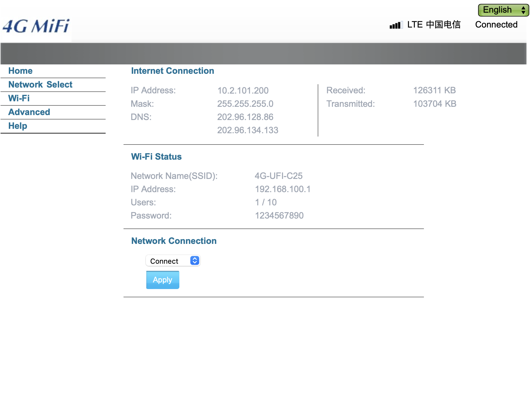Screen dimensions: 532x414
Task: Click the 10.2.101.200 IP address value
Action: click(243, 90)
